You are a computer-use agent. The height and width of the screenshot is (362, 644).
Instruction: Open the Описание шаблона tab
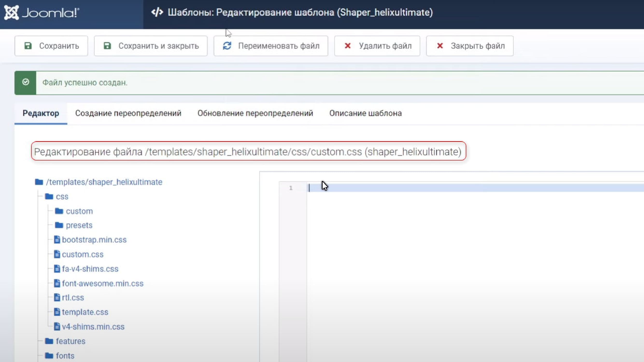coord(366,113)
